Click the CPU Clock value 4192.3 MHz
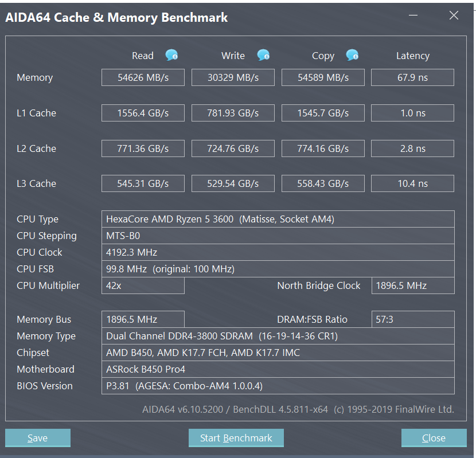This screenshot has width=476, height=458. point(278,252)
